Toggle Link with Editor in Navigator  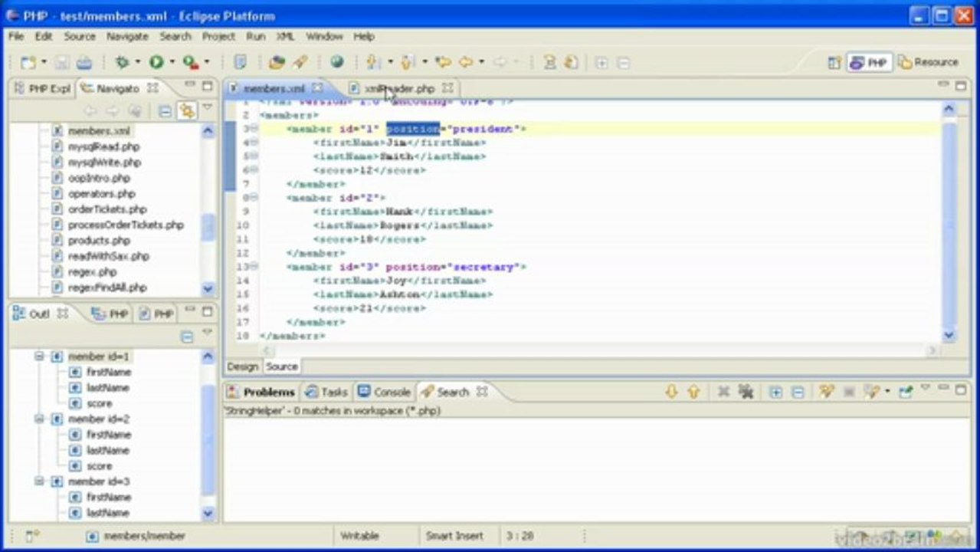coord(186,111)
